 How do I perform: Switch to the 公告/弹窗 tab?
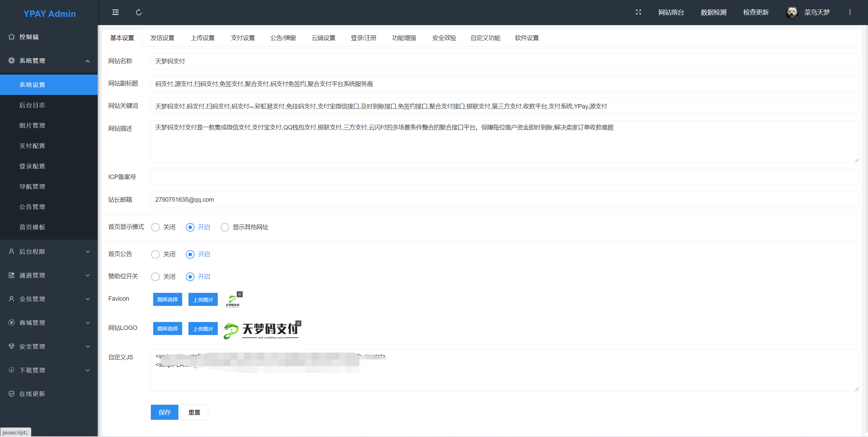click(283, 38)
